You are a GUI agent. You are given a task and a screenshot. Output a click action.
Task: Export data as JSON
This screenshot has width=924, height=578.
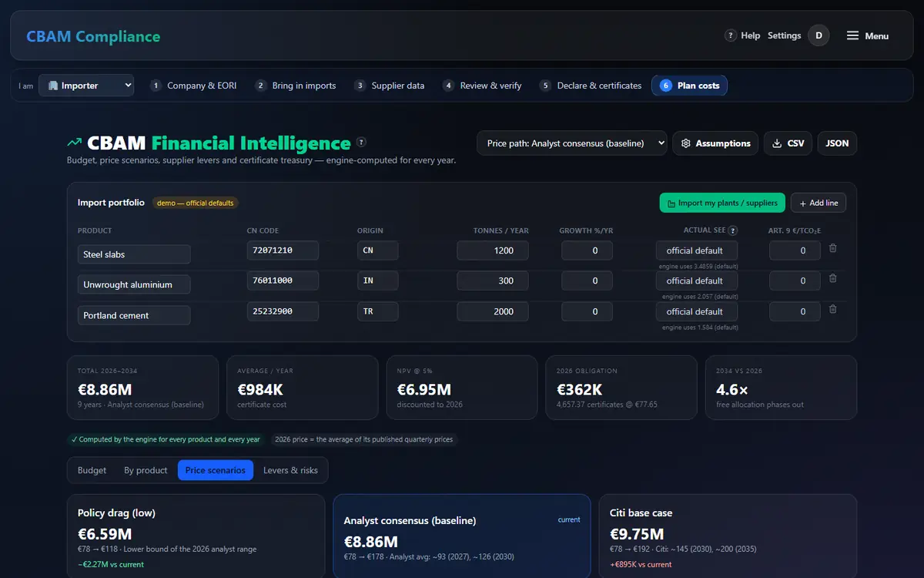click(837, 143)
